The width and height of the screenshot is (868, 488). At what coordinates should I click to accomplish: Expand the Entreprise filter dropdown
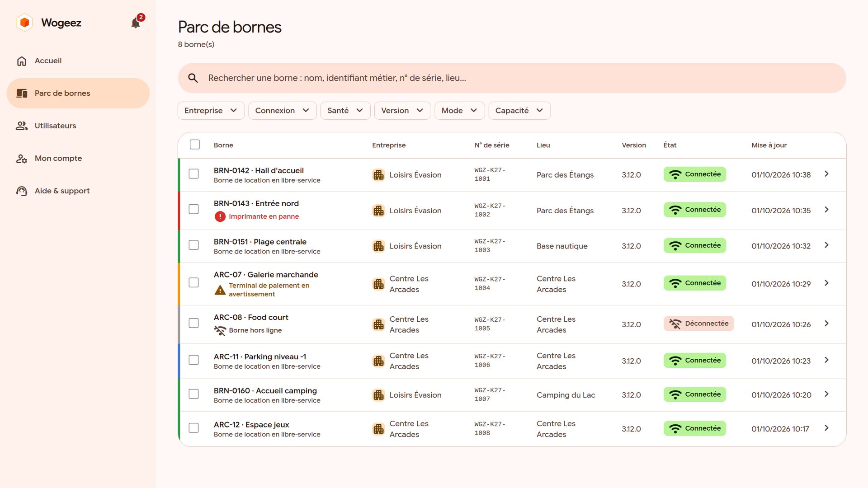tap(211, 111)
